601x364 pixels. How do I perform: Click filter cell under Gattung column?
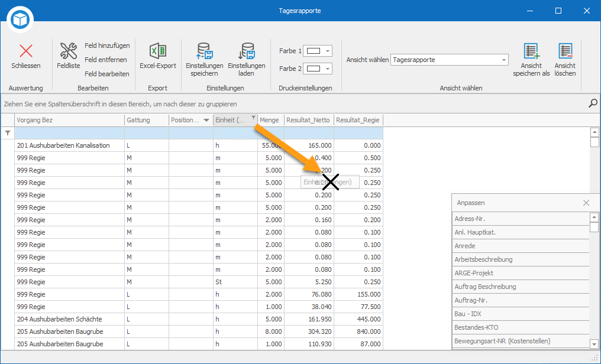point(147,133)
